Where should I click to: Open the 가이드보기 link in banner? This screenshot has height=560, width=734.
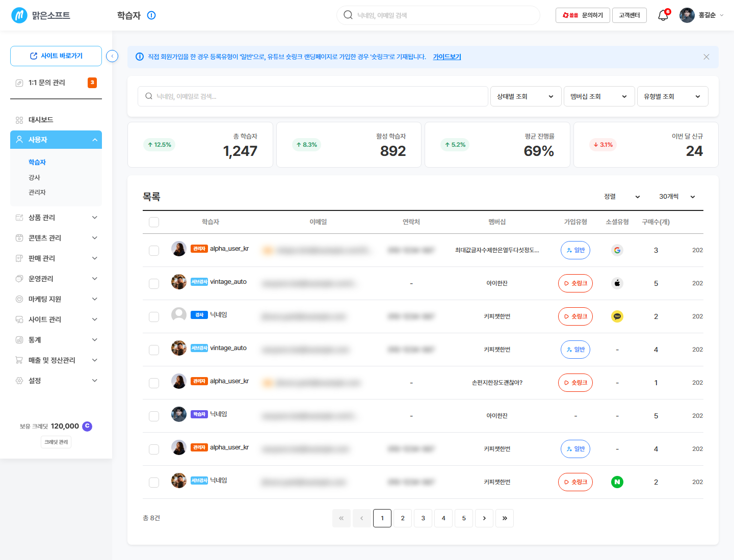[x=447, y=57]
